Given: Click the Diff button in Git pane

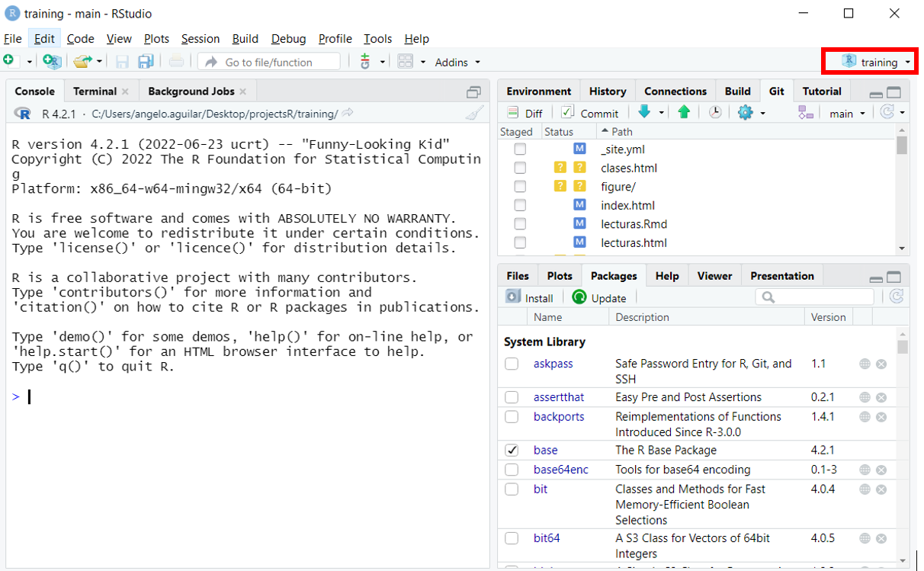Looking at the screenshot, I should 525,113.
